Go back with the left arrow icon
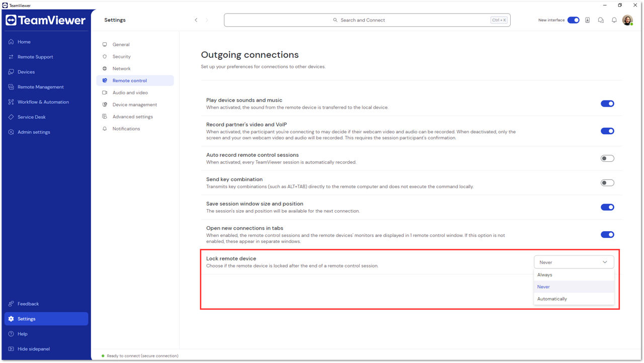The height and width of the screenshot is (363, 644). [196, 20]
